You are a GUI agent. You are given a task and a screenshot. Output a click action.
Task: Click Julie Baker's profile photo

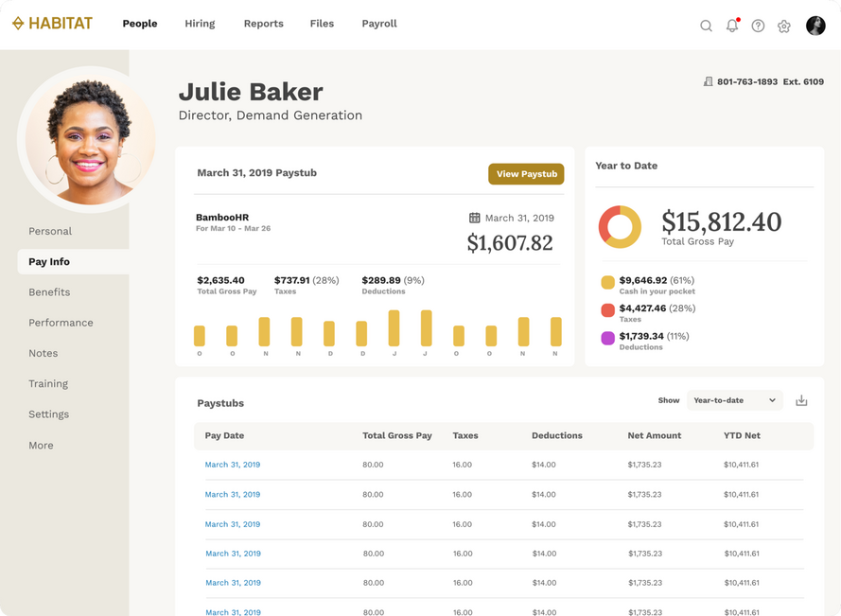(x=87, y=139)
